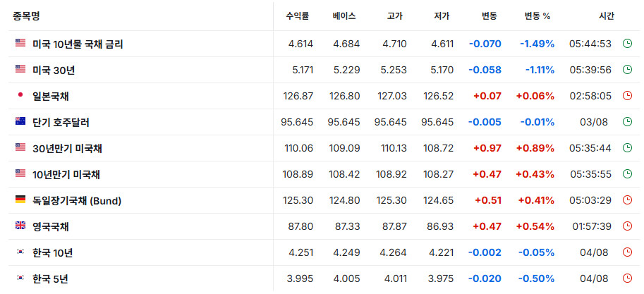Click the 종목명 column header
Screen dimensions: 644x294
click(x=26, y=16)
